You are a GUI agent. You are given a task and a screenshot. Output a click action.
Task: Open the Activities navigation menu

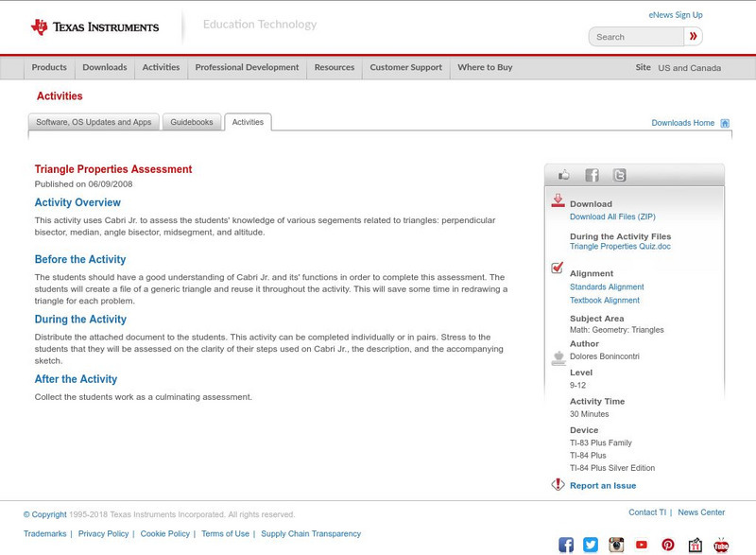[x=161, y=67]
